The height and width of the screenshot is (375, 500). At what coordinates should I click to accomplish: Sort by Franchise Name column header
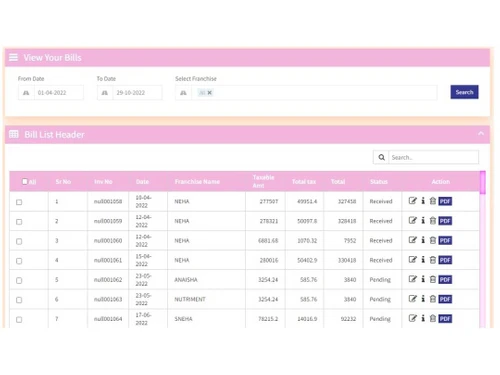197,182
